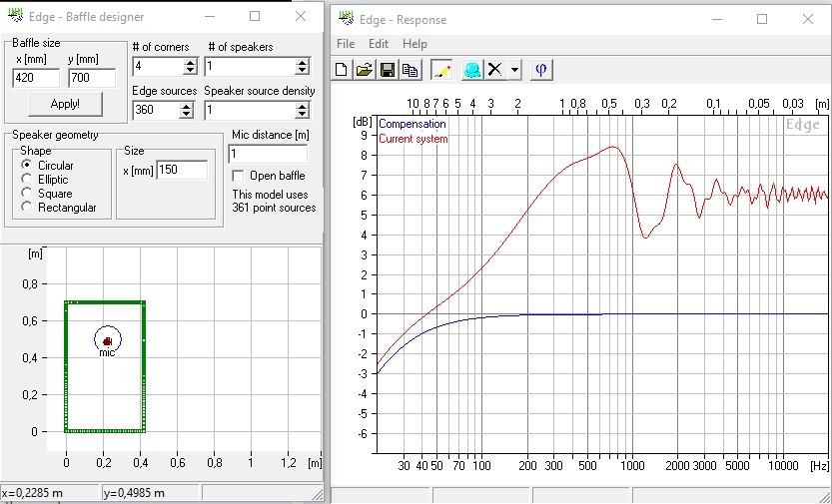Decrease Speaker source density
Viewport: 832px width, 504px height.
click(x=302, y=115)
